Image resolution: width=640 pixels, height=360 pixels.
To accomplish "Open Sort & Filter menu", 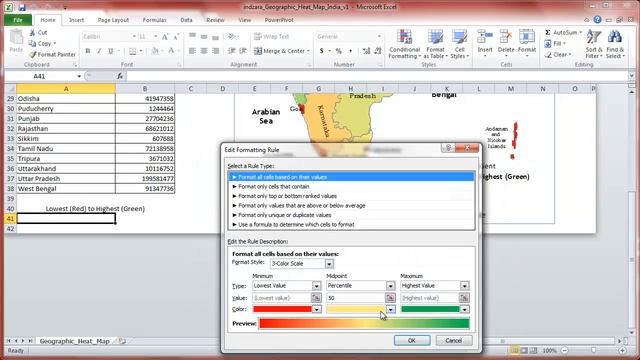I will [594, 44].
